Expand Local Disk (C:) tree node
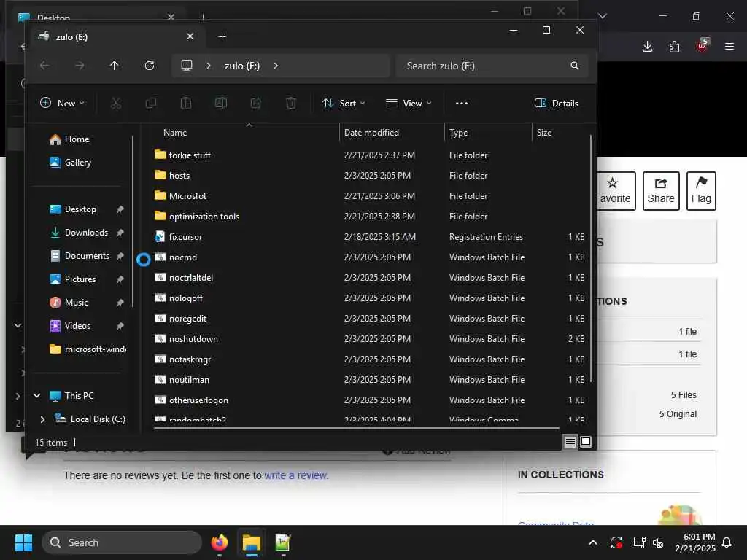The image size is (747, 560). point(42,419)
